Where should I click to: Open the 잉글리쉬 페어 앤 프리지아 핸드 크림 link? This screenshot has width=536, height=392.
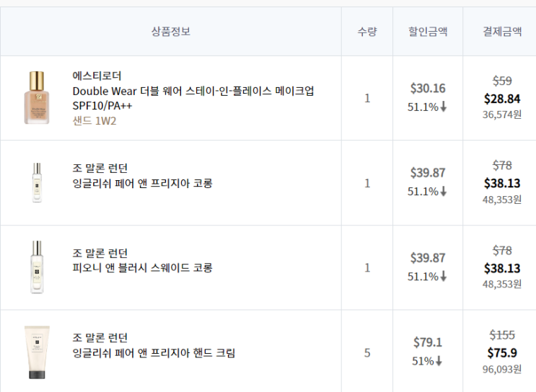point(154,353)
